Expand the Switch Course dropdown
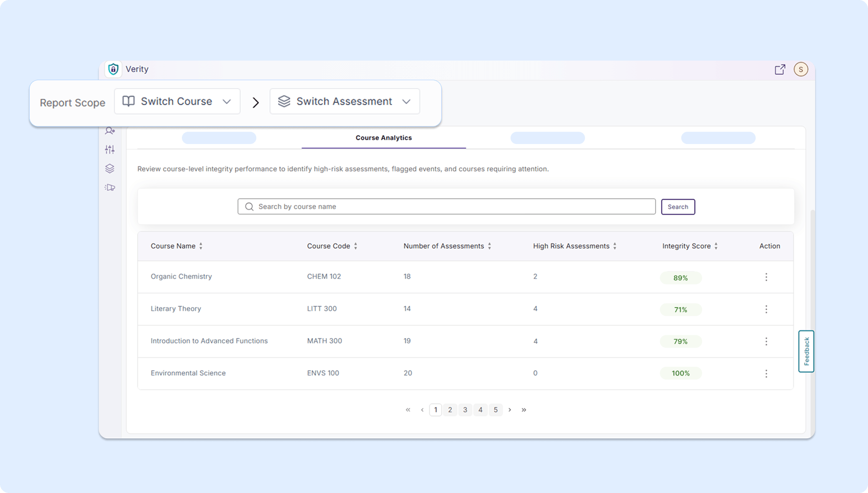The height and width of the screenshot is (493, 868). (177, 101)
